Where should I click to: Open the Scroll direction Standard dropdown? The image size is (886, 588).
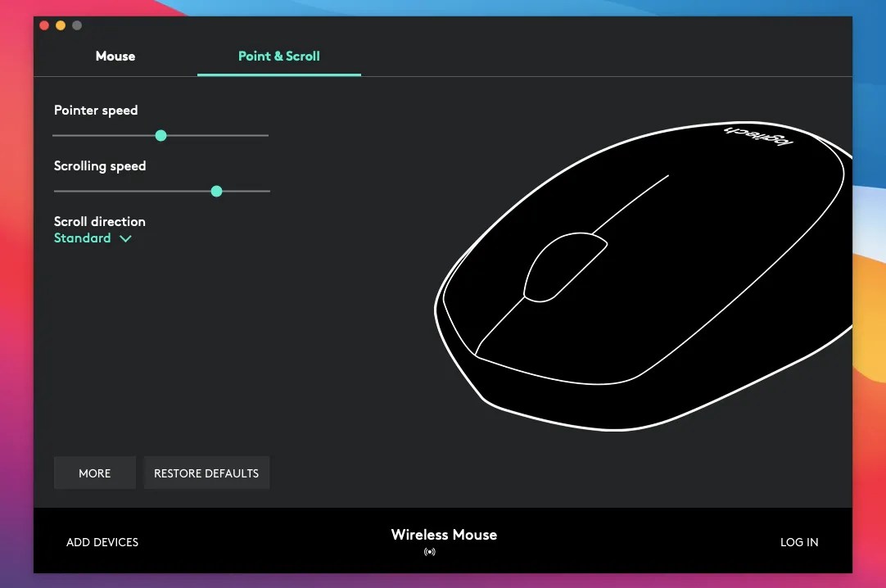point(93,238)
